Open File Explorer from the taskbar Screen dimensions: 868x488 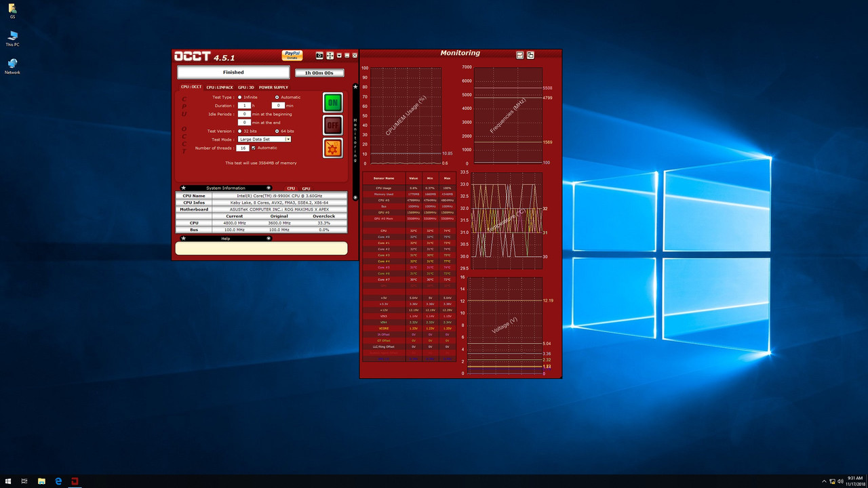[x=41, y=481]
